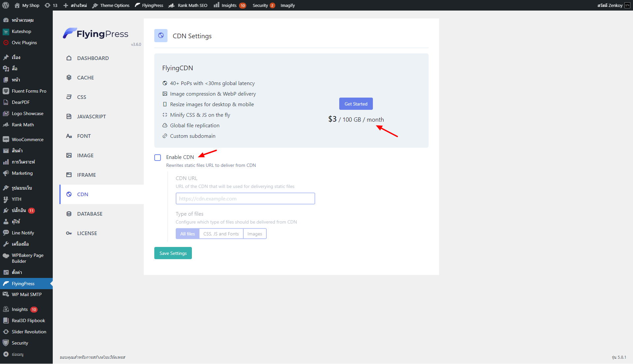633x364 pixels.
Task: Choose CSS, JS and Fonts file type
Action: 221,234
